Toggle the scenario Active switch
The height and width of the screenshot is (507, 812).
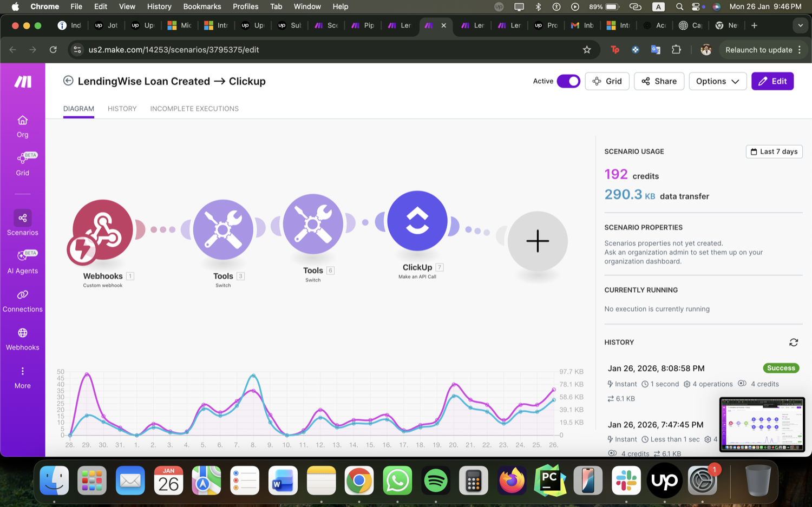click(x=568, y=81)
